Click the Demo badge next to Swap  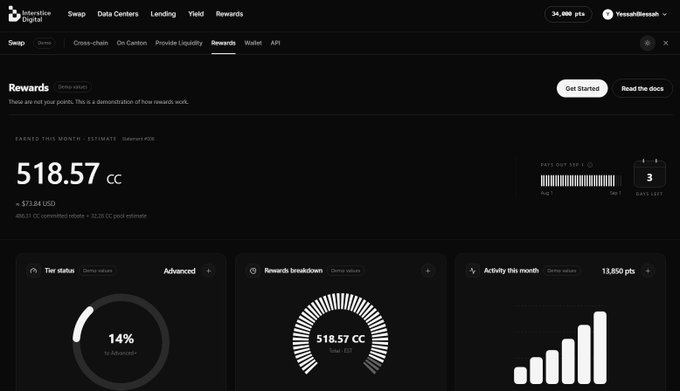tap(44, 43)
